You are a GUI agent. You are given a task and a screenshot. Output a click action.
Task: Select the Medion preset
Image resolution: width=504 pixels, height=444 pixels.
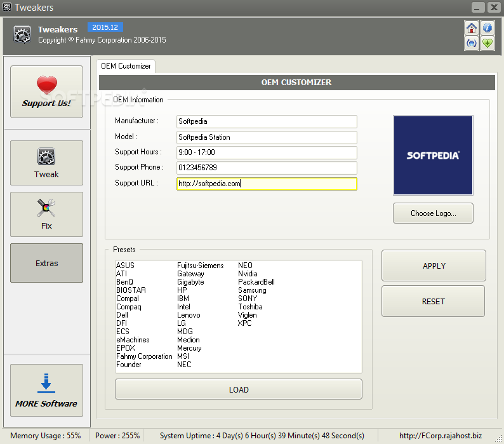tap(189, 340)
